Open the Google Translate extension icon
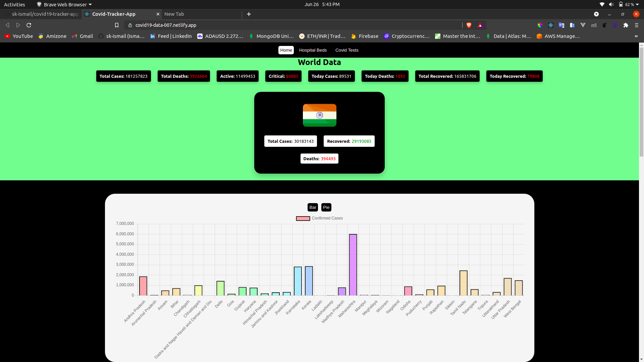Image resolution: width=644 pixels, height=362 pixels. [x=561, y=25]
